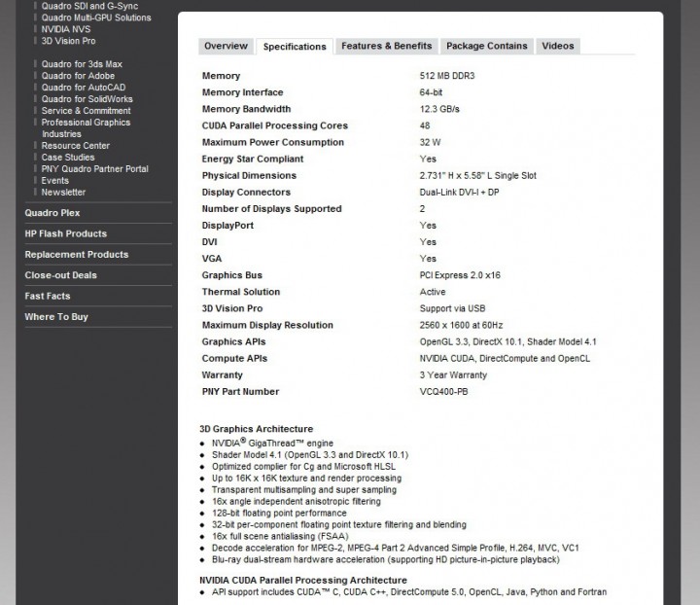Open the Events sidebar link
Viewport: 700px width, 605px height.
[54, 180]
